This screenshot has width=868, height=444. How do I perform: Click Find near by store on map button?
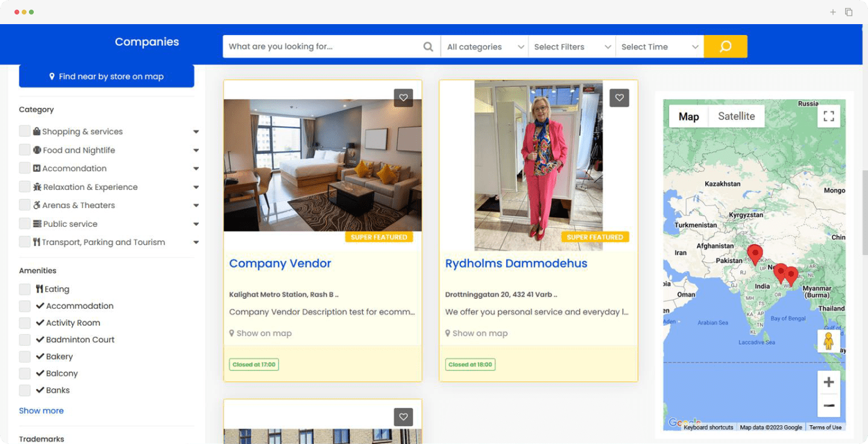(107, 76)
